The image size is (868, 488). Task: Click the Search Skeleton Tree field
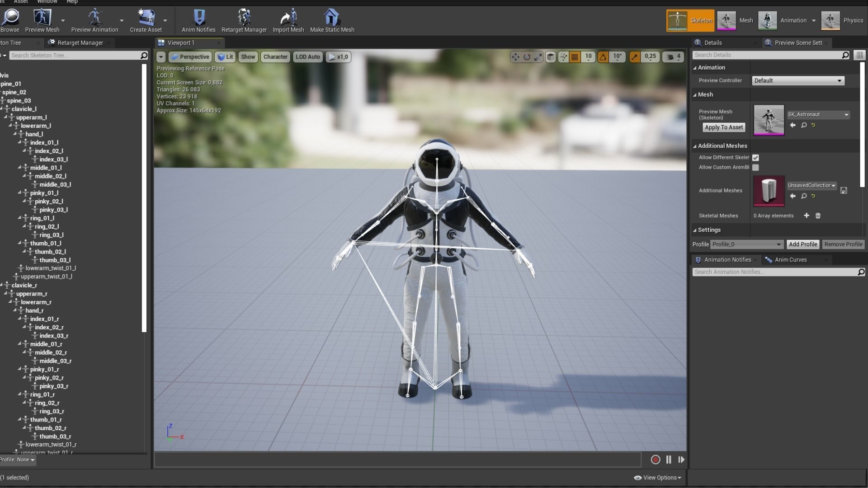pyautogui.click(x=75, y=56)
